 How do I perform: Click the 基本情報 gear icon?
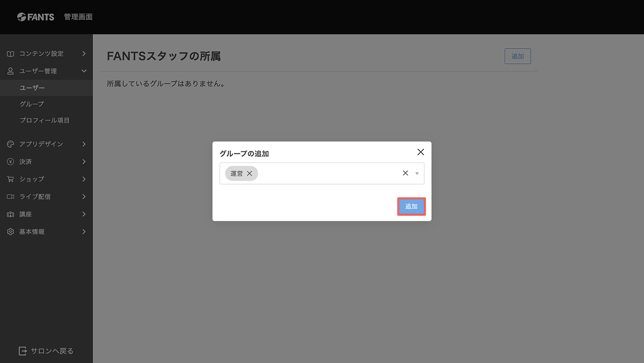coord(10,232)
